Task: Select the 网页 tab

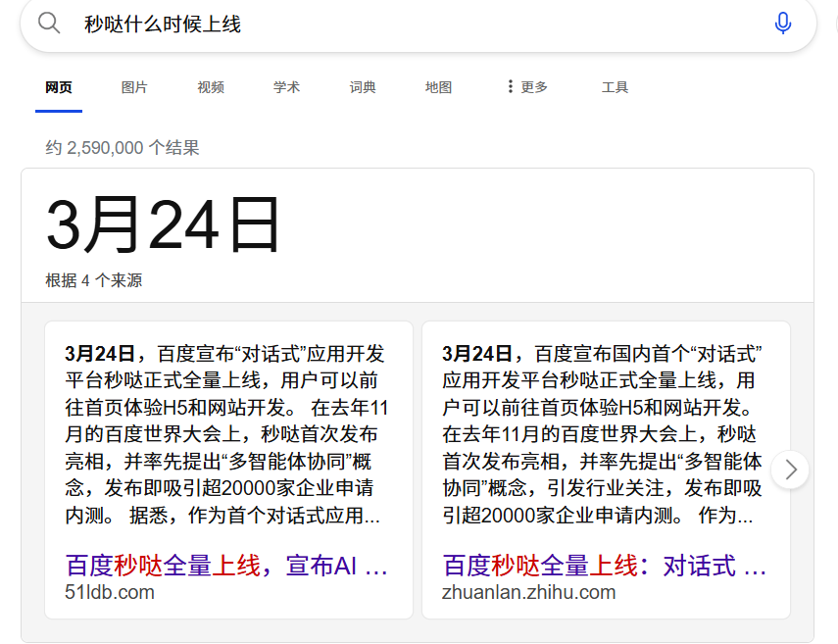Action: [x=59, y=87]
